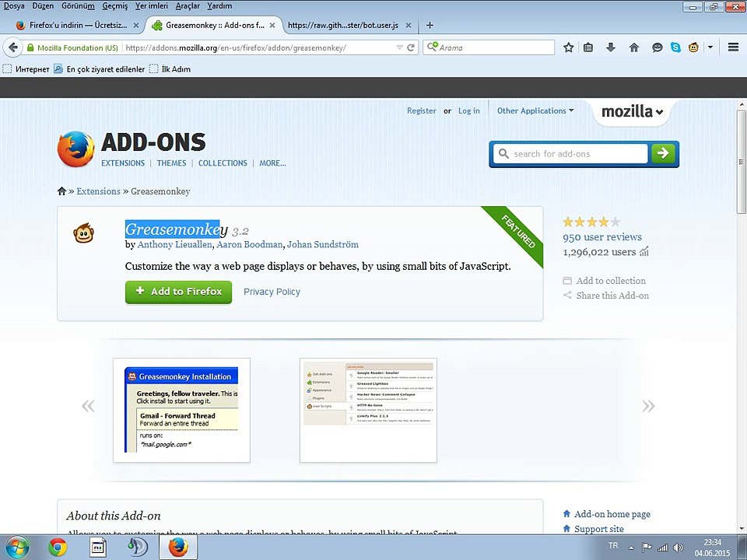
Task: Show previous screenshots with left chevrons
Action: click(88, 406)
